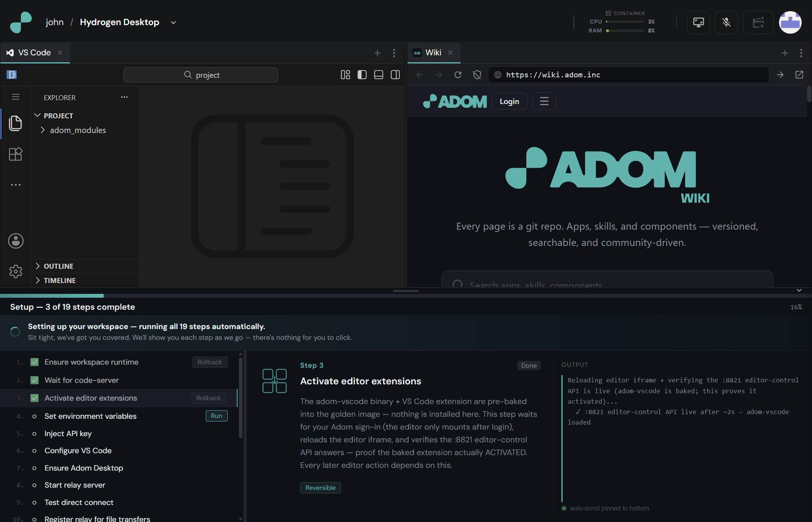
Task: Open the Wiki page in external window
Action: click(799, 75)
